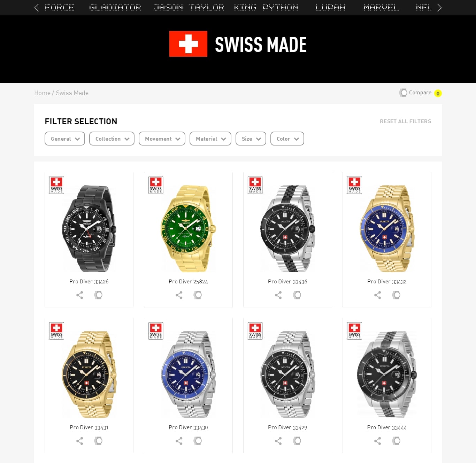Share the Pro Diver 25824 watch
This screenshot has width=476, height=463.
[x=179, y=295]
